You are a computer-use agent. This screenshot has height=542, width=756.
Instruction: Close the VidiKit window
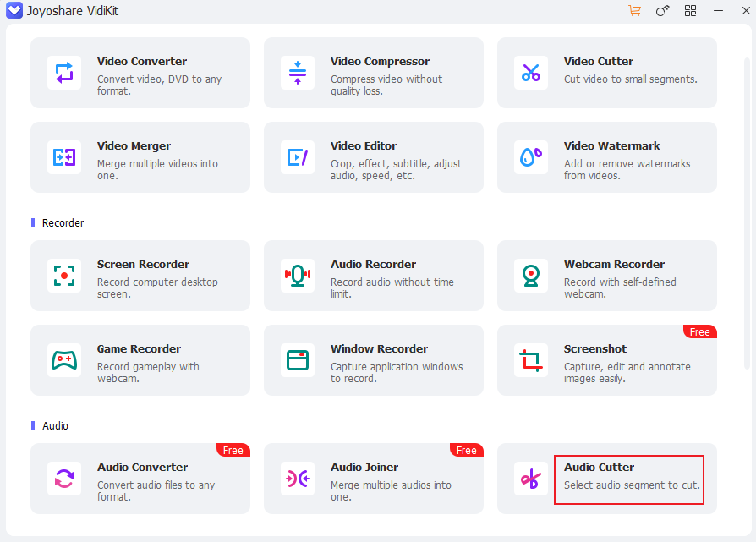tap(746, 11)
